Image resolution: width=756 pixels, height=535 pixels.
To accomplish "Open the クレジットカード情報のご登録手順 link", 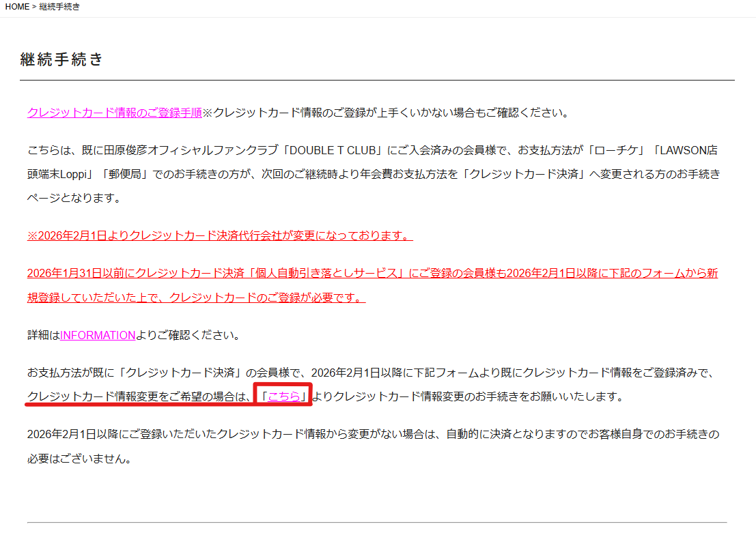I will [x=114, y=113].
